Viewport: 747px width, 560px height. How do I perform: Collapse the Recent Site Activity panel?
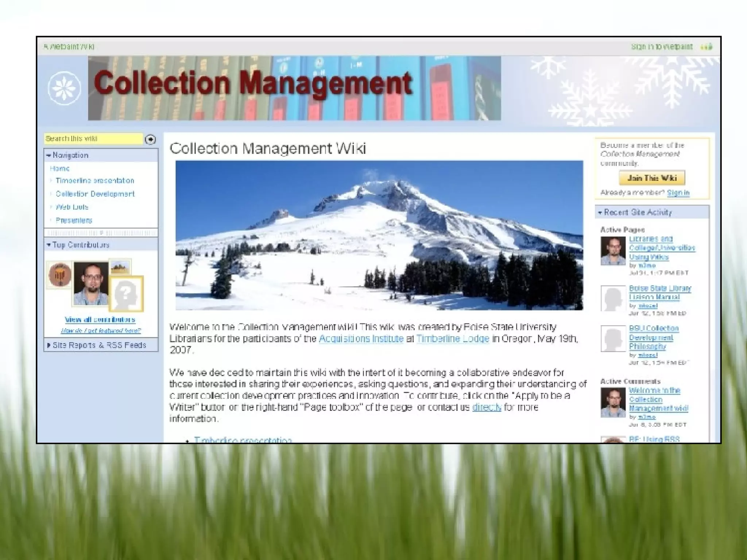point(600,213)
